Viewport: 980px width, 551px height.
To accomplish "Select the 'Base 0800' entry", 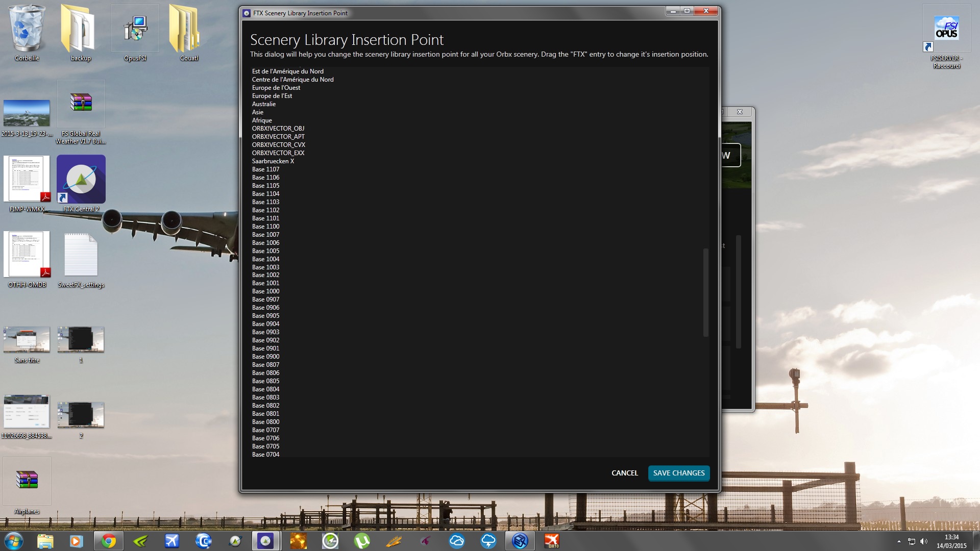I will point(266,422).
